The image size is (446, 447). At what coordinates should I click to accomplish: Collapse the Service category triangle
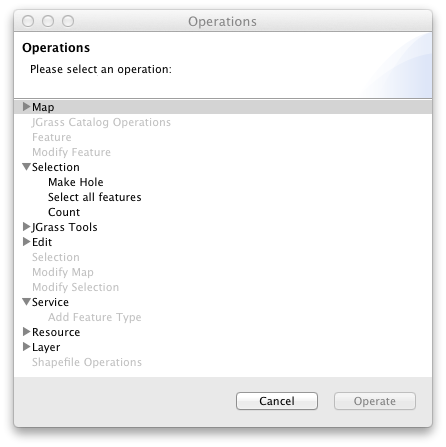point(26,302)
